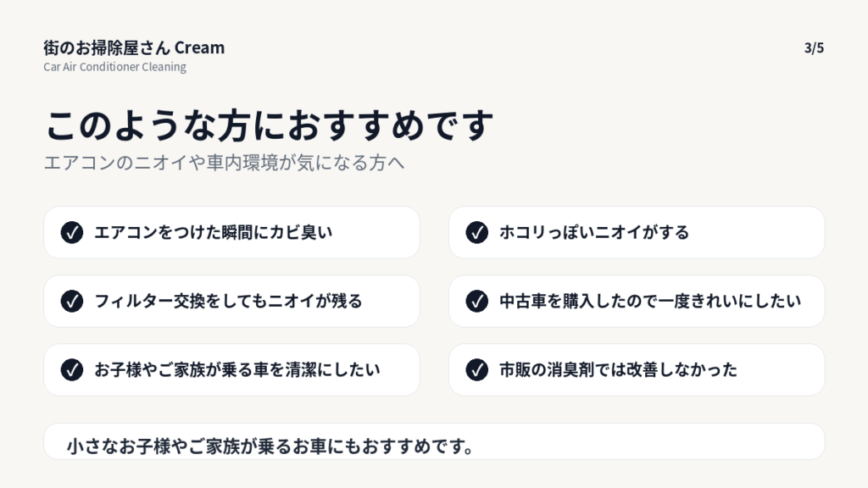Click the エアコンのニオイや車内環境が気になる方へ subheading
This screenshot has width=868, height=488.
click(224, 163)
